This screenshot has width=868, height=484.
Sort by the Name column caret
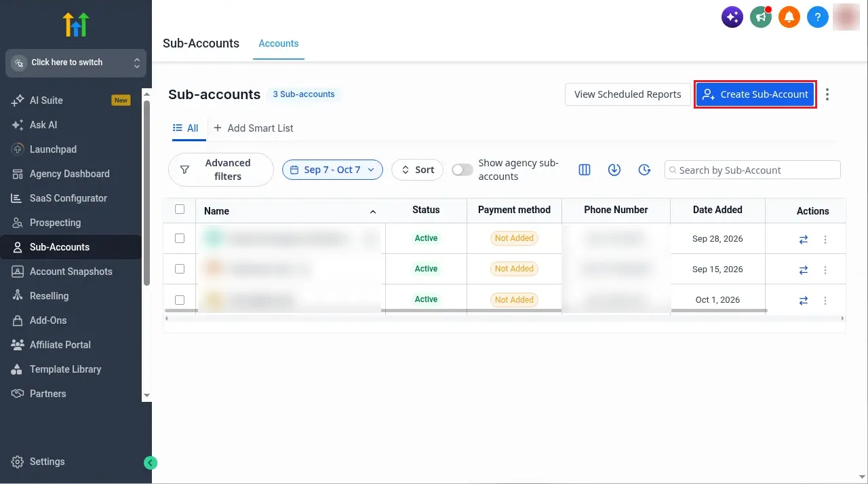tap(372, 212)
